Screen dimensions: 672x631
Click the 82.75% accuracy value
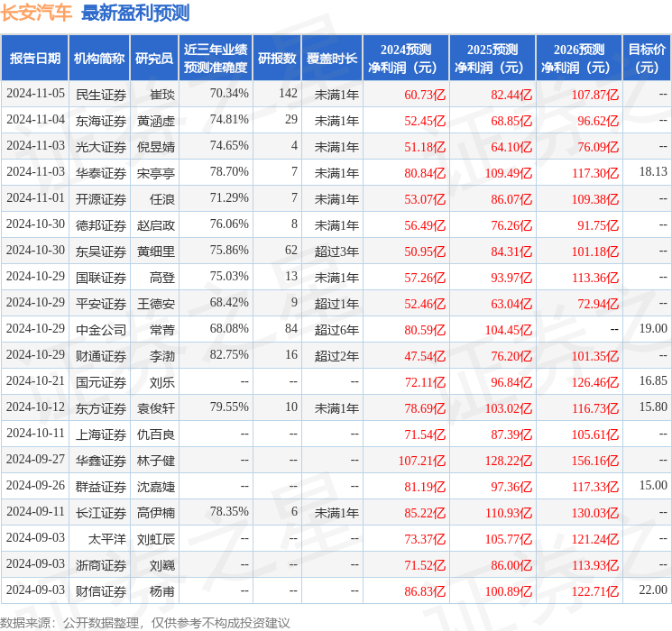click(x=229, y=354)
